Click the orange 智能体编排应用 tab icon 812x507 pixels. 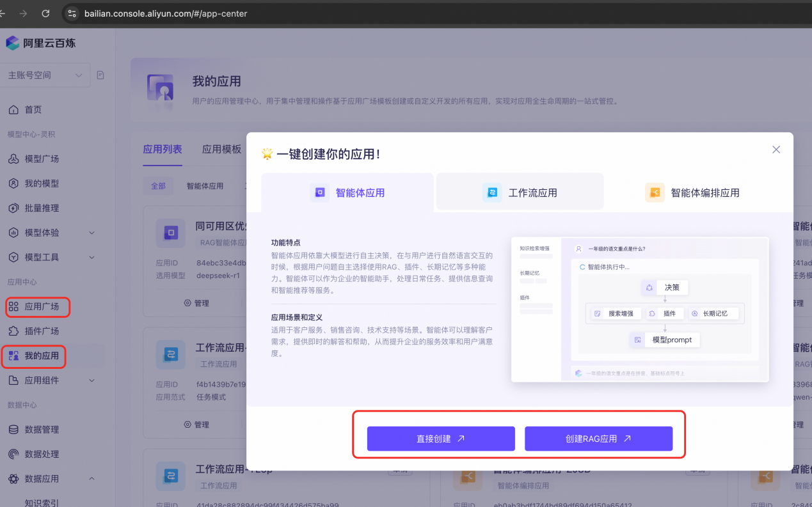[x=655, y=192]
